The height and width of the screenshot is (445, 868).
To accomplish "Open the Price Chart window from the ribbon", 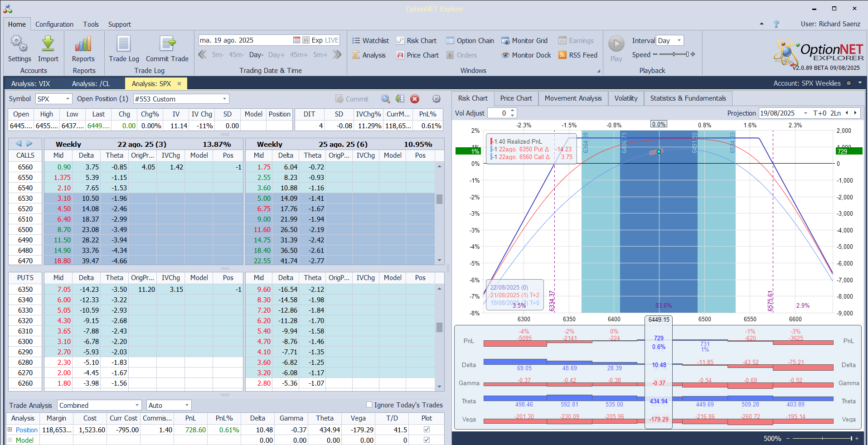I will [x=417, y=55].
